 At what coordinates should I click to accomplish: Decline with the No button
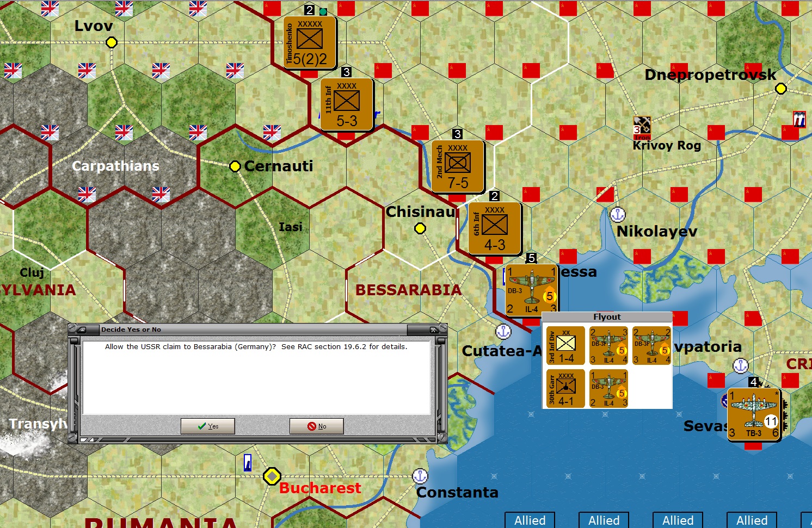click(x=316, y=426)
